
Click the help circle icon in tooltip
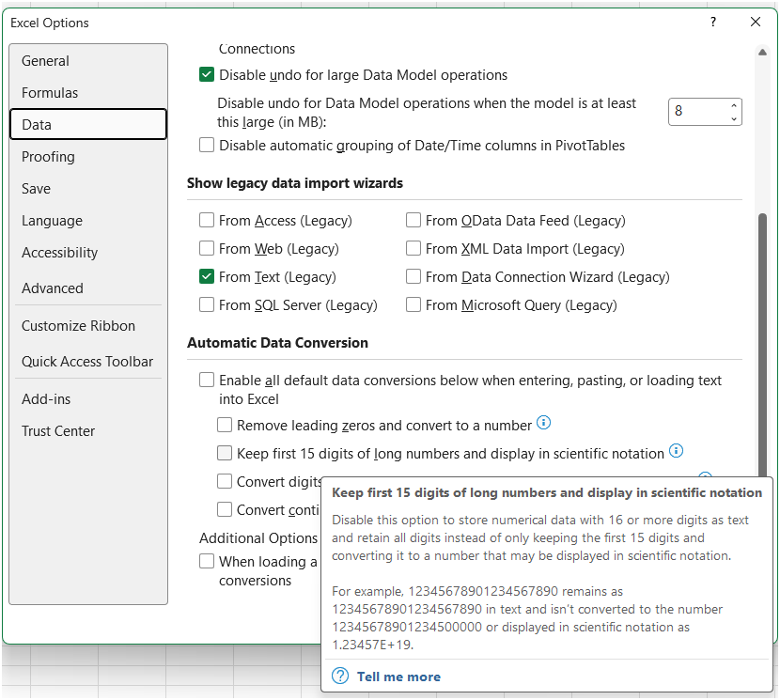(340, 677)
